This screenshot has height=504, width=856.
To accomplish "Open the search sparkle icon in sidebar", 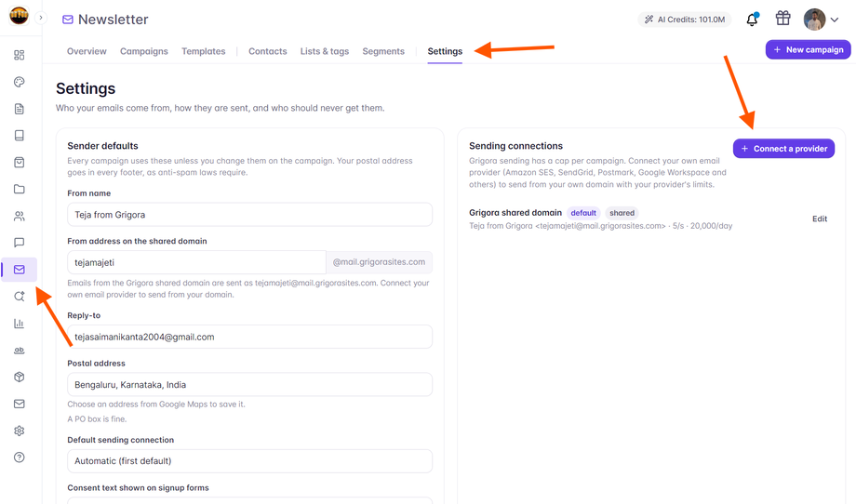I will [20, 297].
